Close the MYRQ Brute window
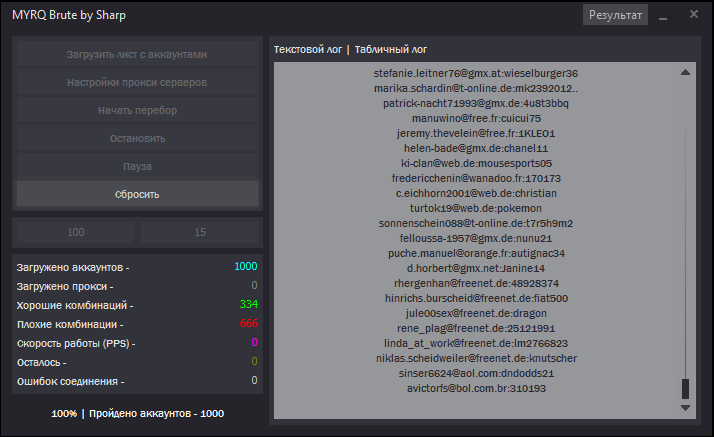714x437 pixels. pos(694,15)
